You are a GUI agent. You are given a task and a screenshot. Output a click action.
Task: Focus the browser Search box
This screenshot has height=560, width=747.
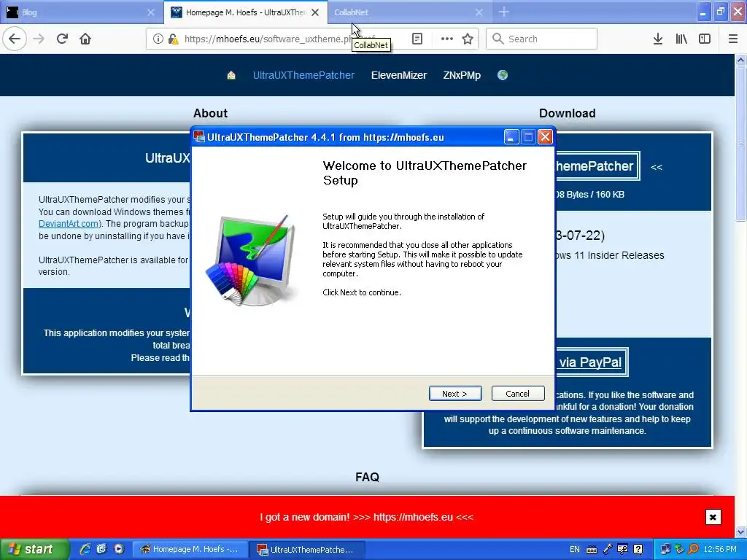point(542,39)
